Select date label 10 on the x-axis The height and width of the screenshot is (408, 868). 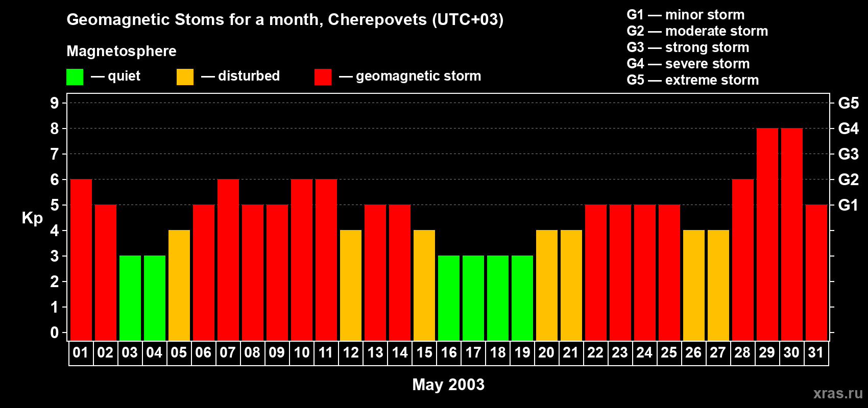[302, 353]
